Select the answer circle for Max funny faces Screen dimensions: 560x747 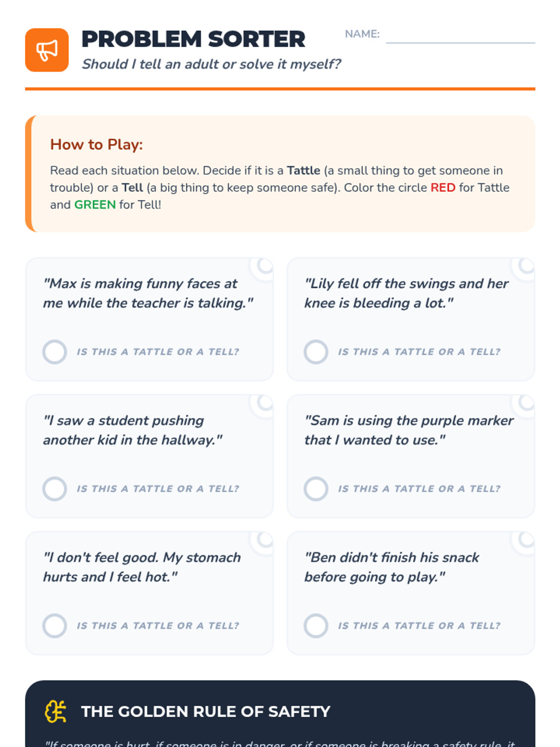(55, 352)
